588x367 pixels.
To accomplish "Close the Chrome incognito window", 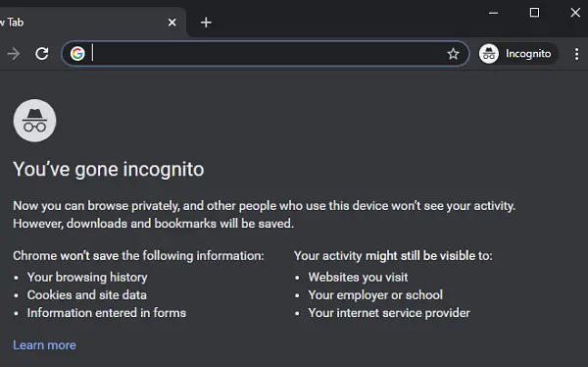I will tap(575, 13).
